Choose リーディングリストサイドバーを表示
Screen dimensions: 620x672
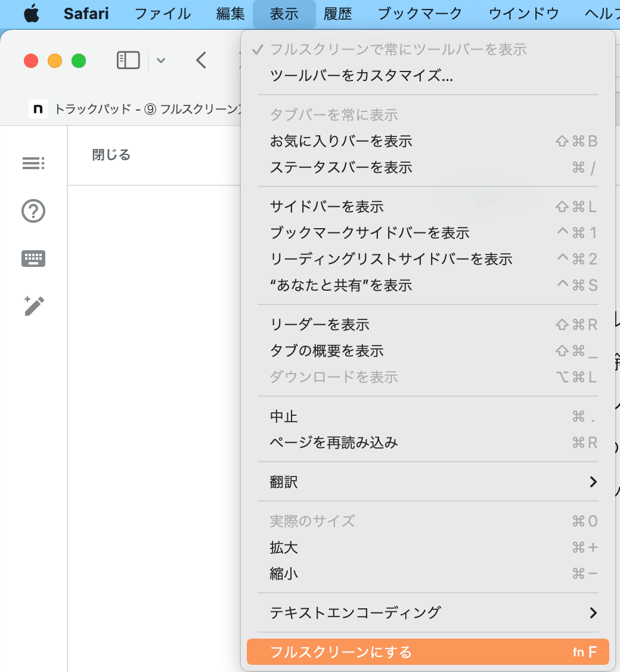click(428, 259)
